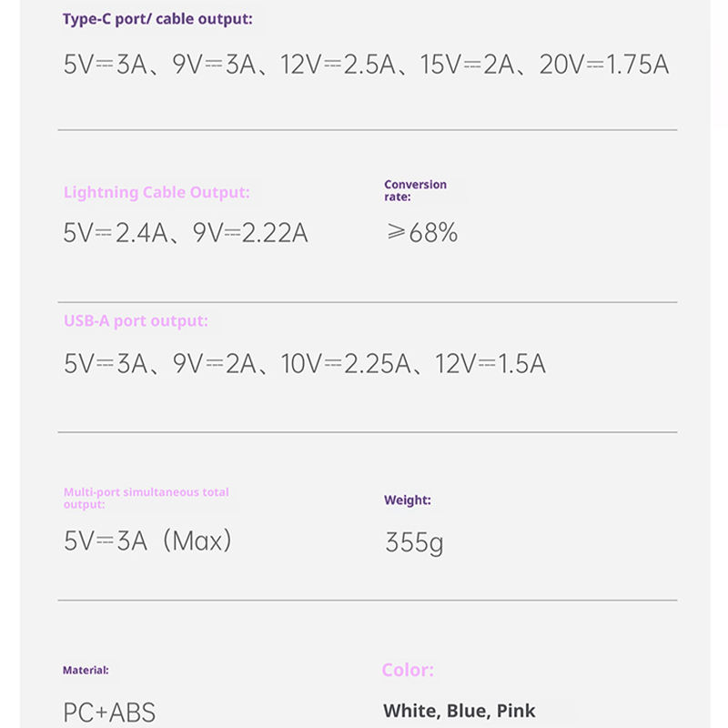Screen dimensions: 728x728
Task: Click the Lightning Cable Output heading
Action: (x=157, y=192)
